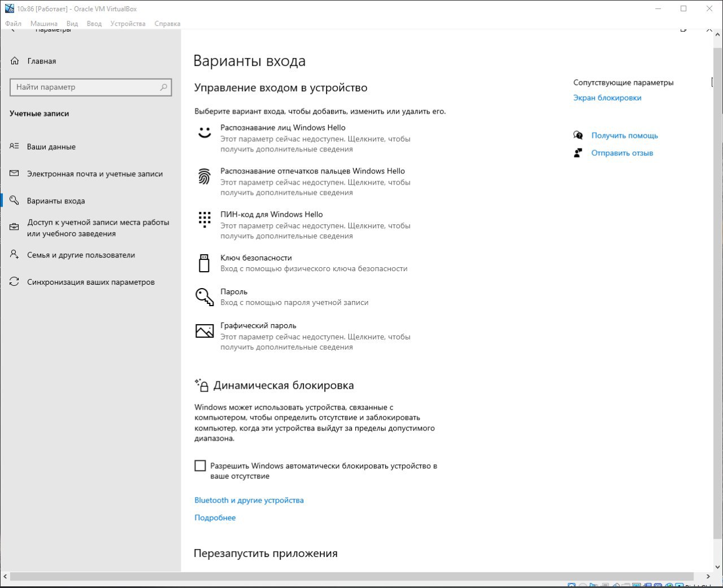This screenshot has height=588, width=723.
Task: Enable Разрешить Windows автоматически блокировать checkbox
Action: [200, 465]
